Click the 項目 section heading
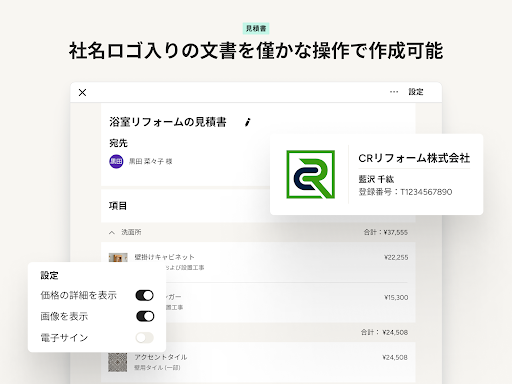 tap(118, 206)
